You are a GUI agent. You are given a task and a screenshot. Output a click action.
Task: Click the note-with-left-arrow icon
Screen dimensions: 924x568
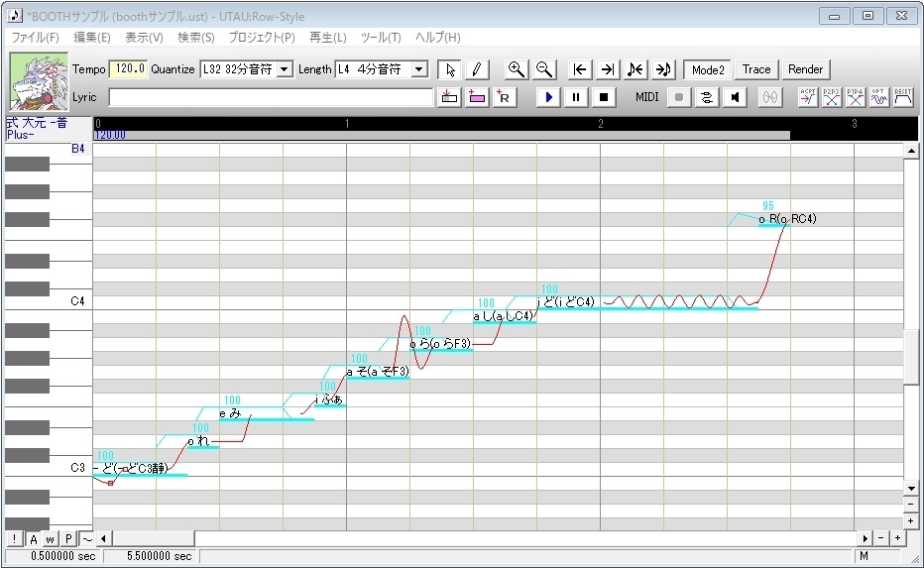click(635, 69)
